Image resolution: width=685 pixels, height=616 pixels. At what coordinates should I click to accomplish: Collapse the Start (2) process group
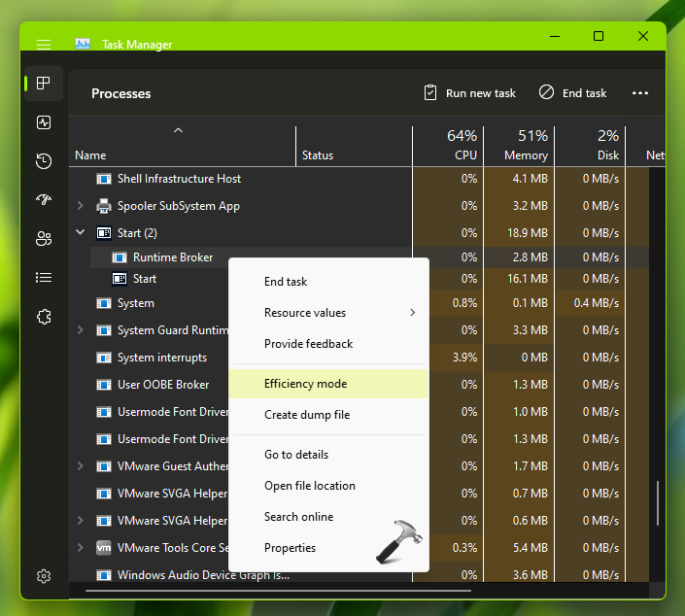81,233
